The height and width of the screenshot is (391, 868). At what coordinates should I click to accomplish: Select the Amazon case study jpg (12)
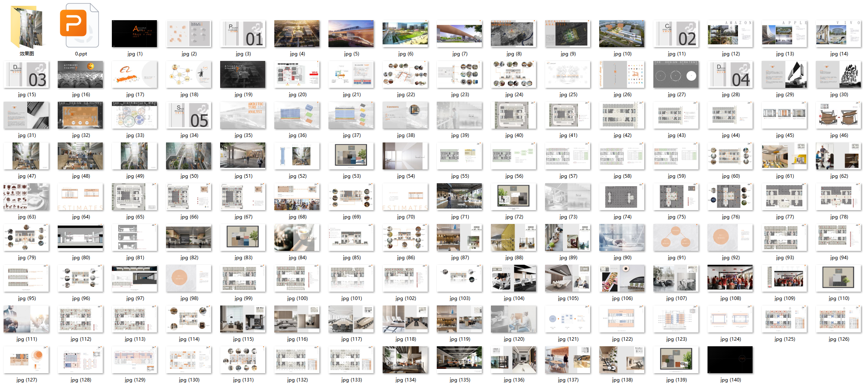click(x=730, y=34)
